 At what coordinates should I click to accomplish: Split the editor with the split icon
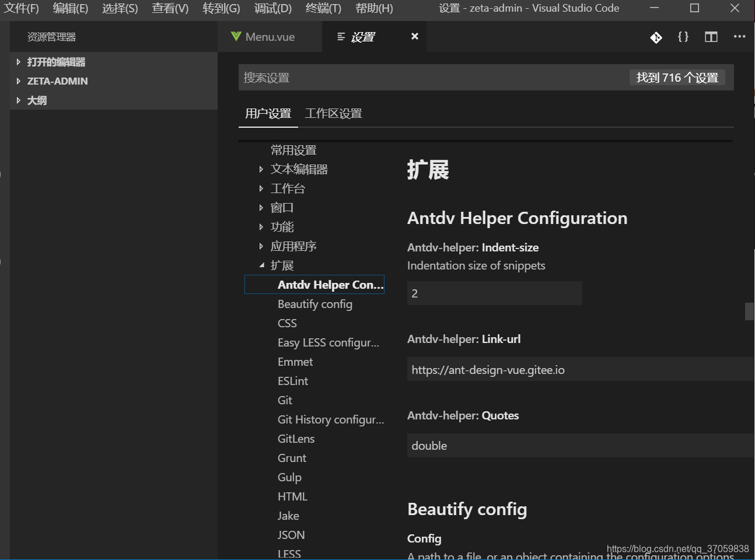[x=711, y=37]
